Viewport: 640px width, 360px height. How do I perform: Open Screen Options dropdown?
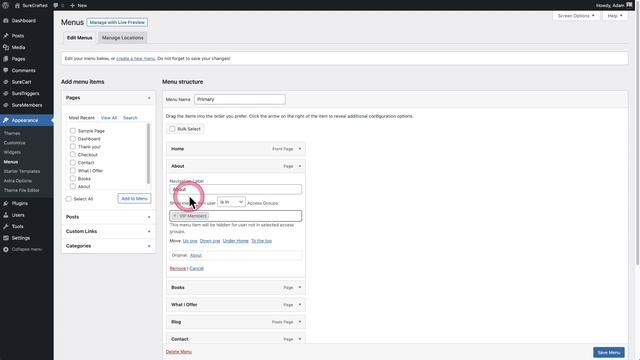[576, 16]
